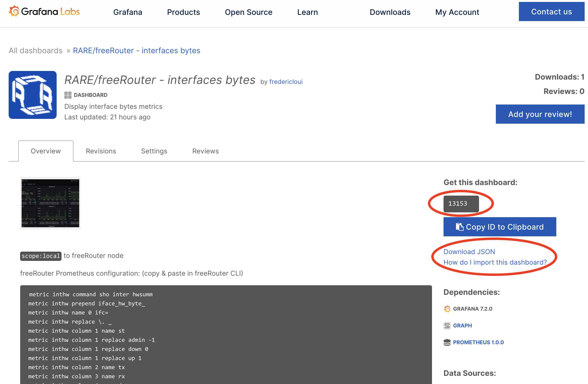Click the Grafana Labs logo
The height and width of the screenshot is (384, 588).
(x=44, y=12)
